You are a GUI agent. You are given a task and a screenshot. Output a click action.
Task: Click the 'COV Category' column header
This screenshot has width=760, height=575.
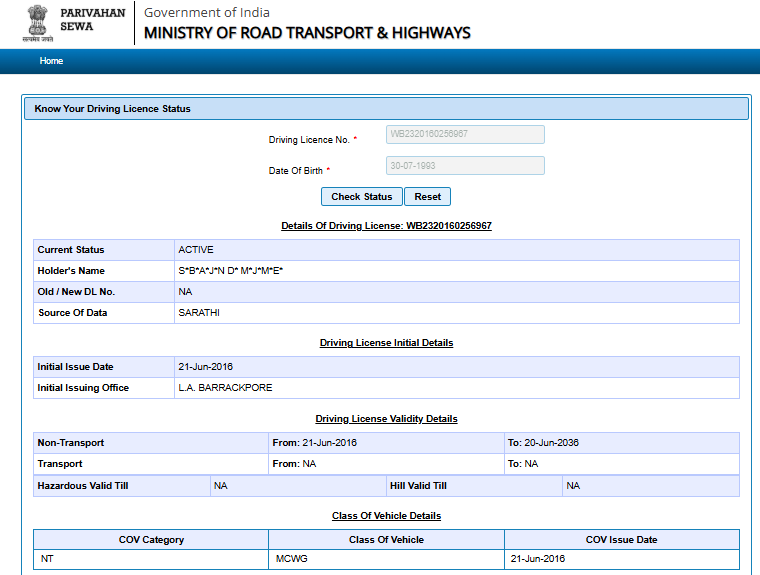click(151, 540)
